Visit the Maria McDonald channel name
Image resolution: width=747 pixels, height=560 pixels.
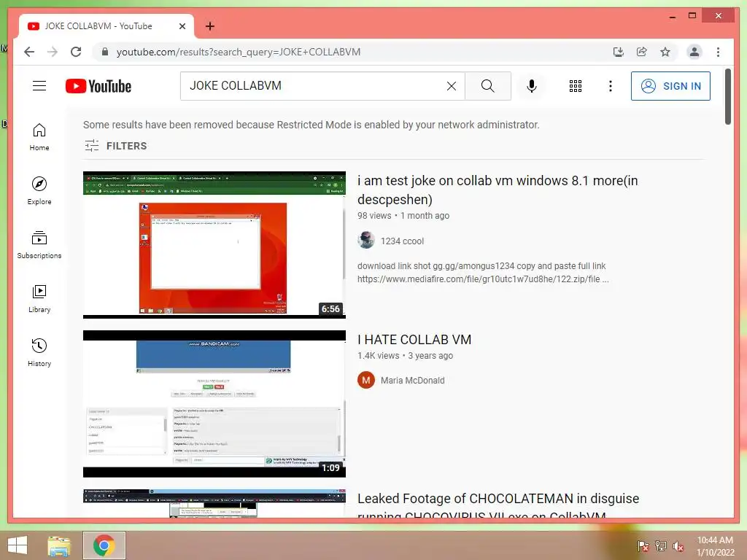pos(413,381)
